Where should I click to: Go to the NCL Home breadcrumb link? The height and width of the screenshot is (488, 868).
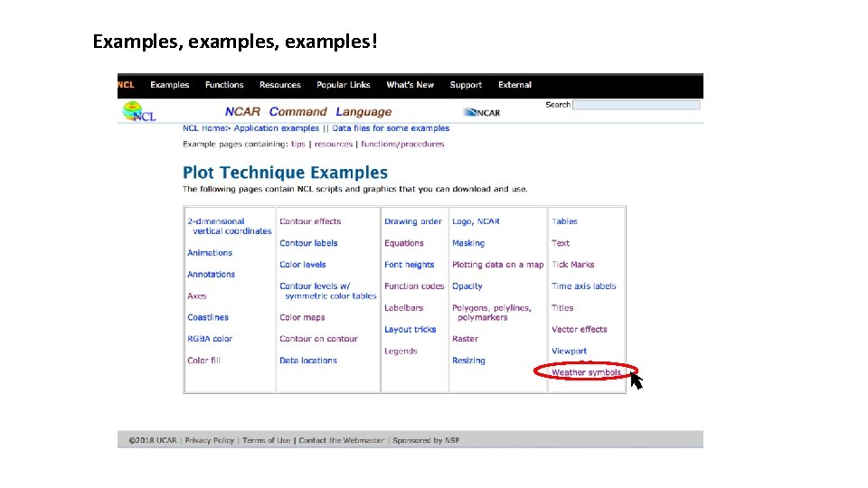[x=205, y=127]
